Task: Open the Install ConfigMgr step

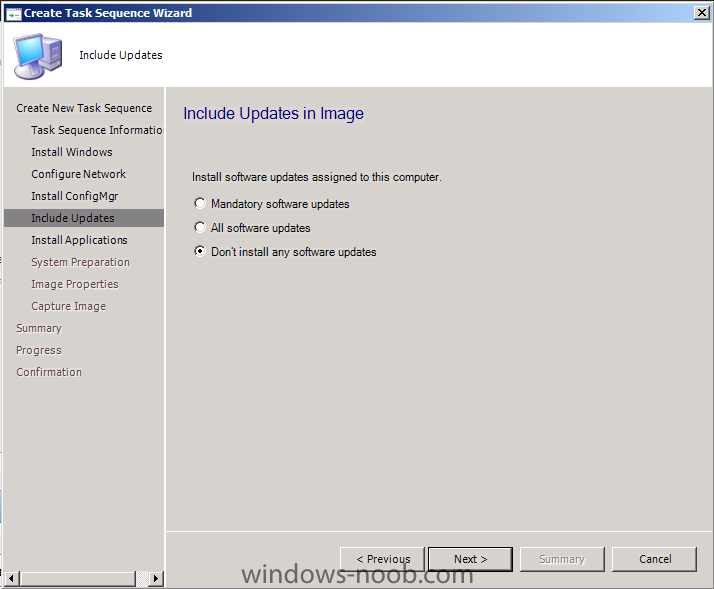Action: point(75,196)
